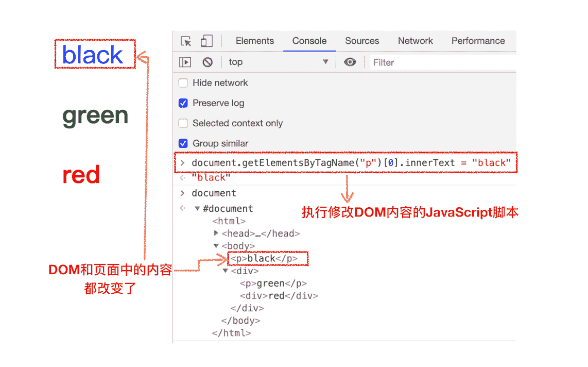This screenshot has width=588, height=367.
Task: Show the console sidebar icon
Action: pos(185,62)
